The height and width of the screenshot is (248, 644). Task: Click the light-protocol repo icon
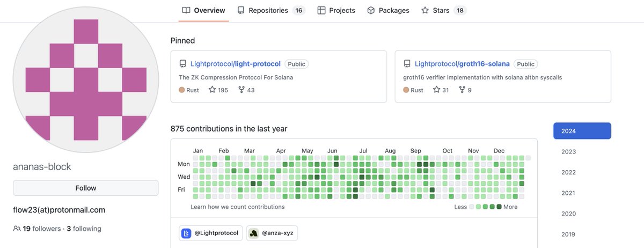pyautogui.click(x=183, y=64)
